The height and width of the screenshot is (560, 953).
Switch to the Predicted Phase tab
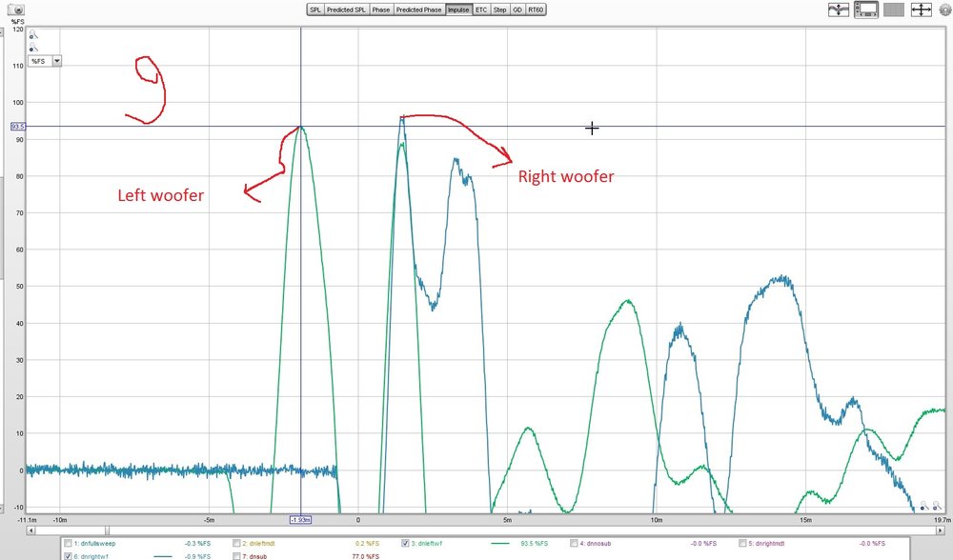coord(418,10)
